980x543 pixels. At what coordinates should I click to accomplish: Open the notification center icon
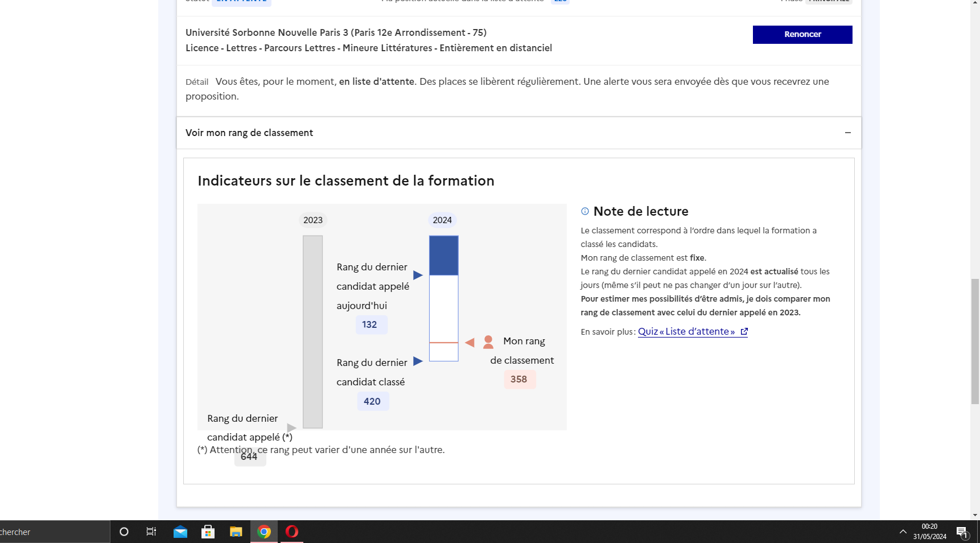coord(962,532)
